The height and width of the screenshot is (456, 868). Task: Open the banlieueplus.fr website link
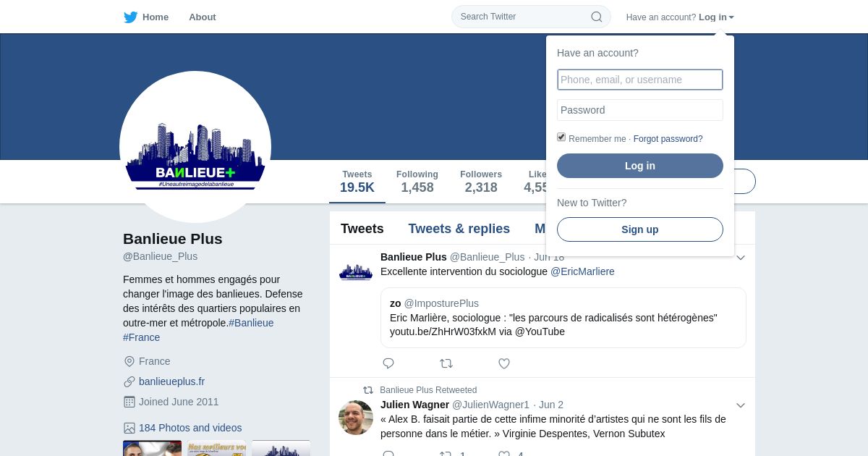pyautogui.click(x=172, y=381)
